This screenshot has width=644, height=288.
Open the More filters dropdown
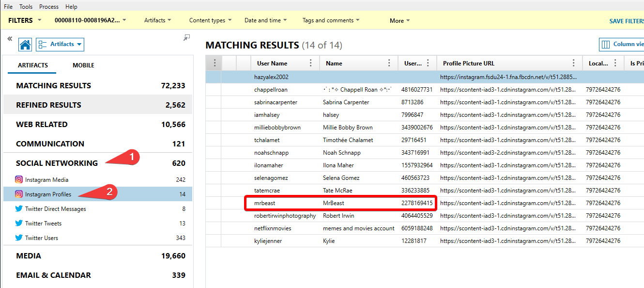[x=399, y=20]
